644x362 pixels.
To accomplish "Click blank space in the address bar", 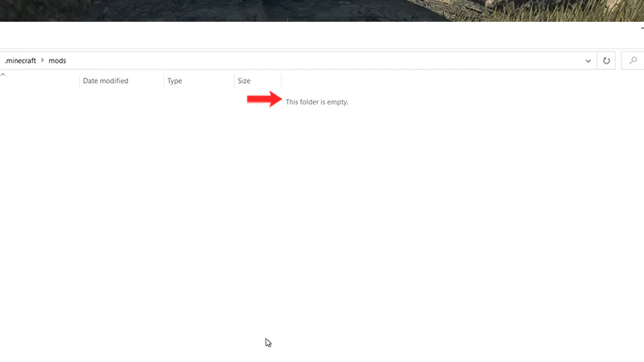I will coord(322,61).
